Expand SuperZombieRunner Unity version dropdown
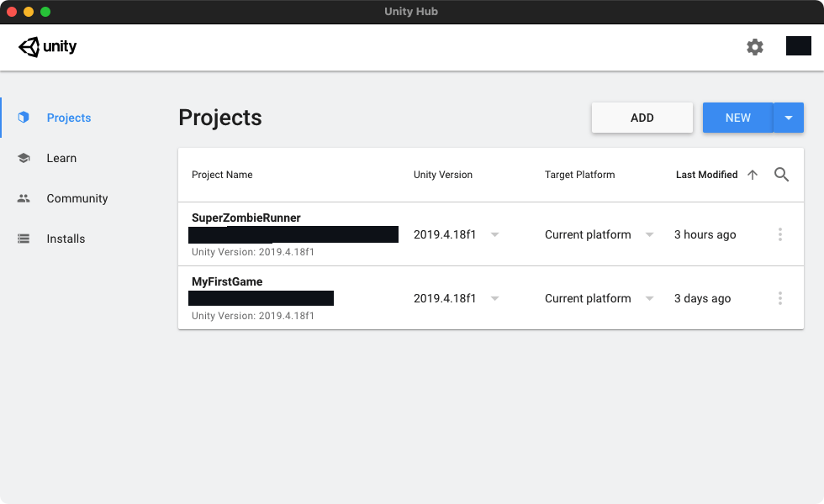824x504 pixels. tap(494, 234)
